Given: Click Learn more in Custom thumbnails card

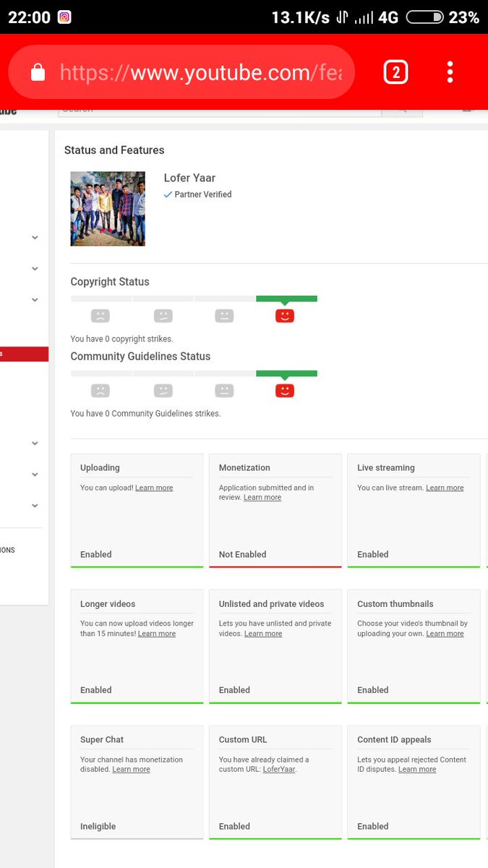Looking at the screenshot, I should click(445, 634).
